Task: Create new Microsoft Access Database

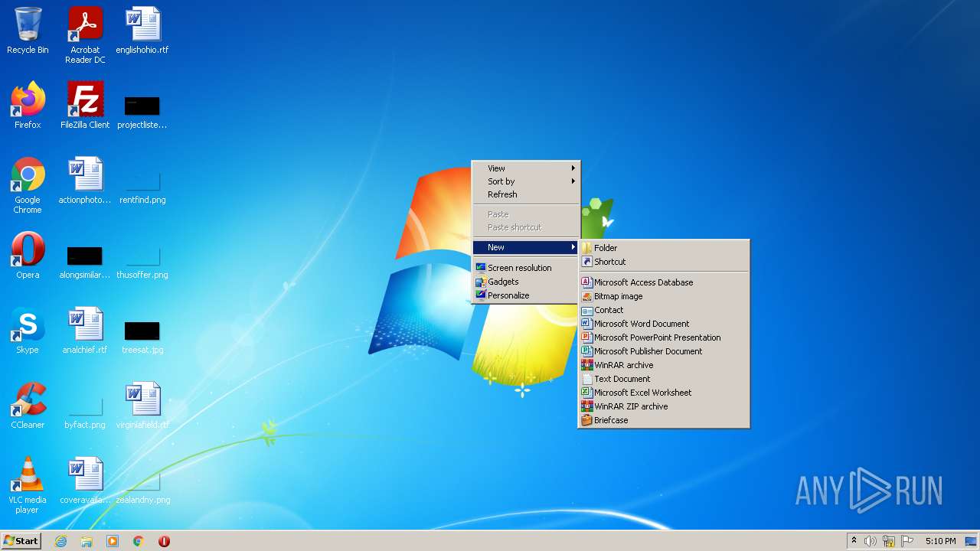Action: click(x=664, y=282)
